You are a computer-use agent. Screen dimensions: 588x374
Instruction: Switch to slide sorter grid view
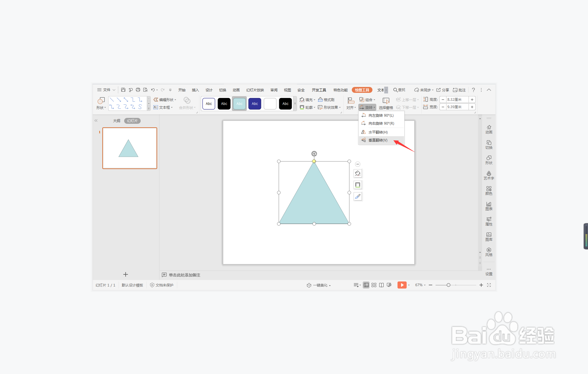pos(374,285)
